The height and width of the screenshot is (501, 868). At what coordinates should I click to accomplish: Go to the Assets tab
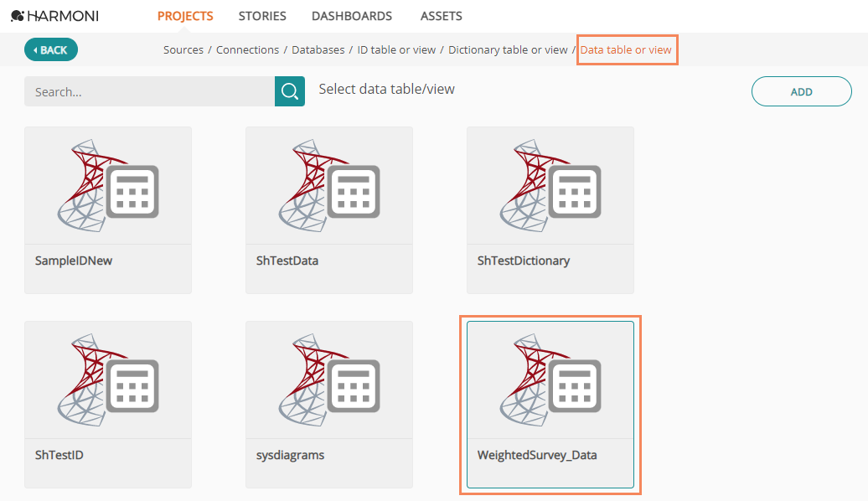pyautogui.click(x=442, y=16)
